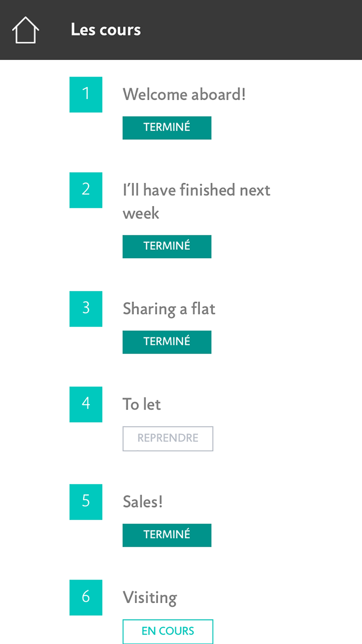This screenshot has width=362, height=644.
Task: Click TERMINÉ under Welcome aboard!
Action: click(x=167, y=128)
